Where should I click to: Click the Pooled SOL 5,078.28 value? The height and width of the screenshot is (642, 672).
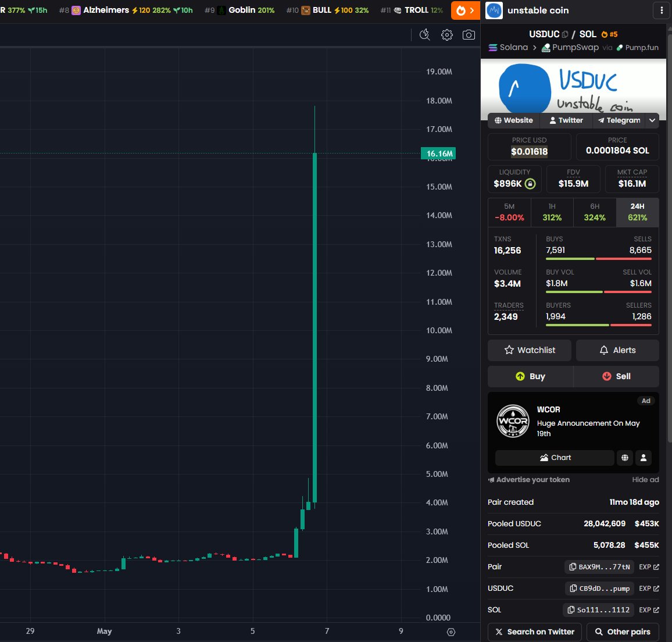[x=609, y=545]
